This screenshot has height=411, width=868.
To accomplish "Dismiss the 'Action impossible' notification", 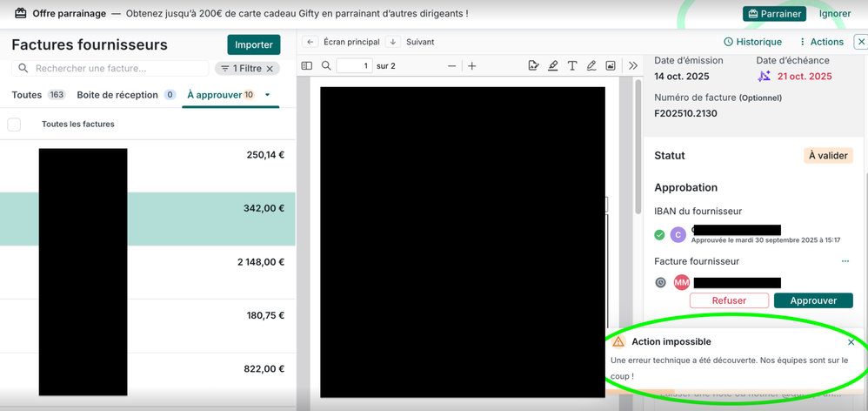I will 851,342.
